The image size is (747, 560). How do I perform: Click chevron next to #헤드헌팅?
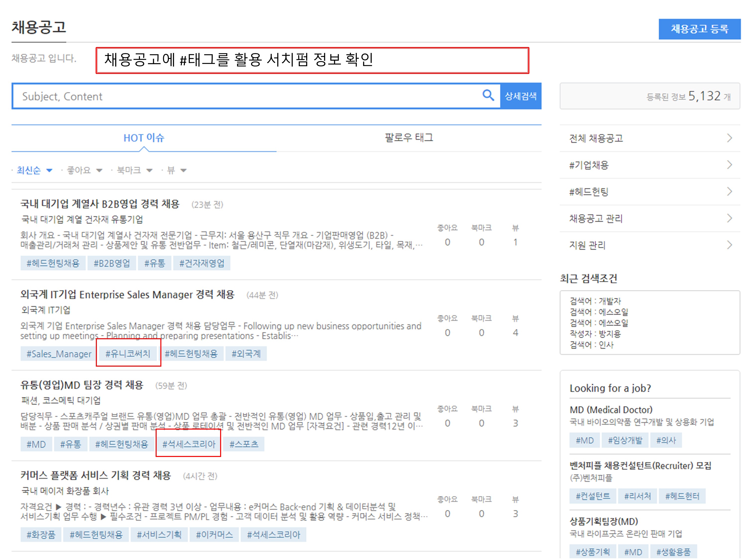[x=729, y=192]
